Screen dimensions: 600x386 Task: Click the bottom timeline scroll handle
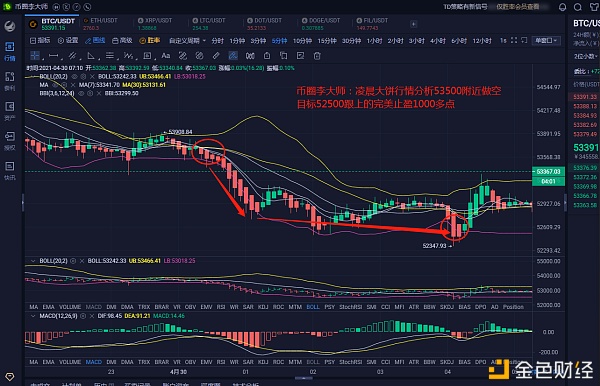(x=304, y=378)
